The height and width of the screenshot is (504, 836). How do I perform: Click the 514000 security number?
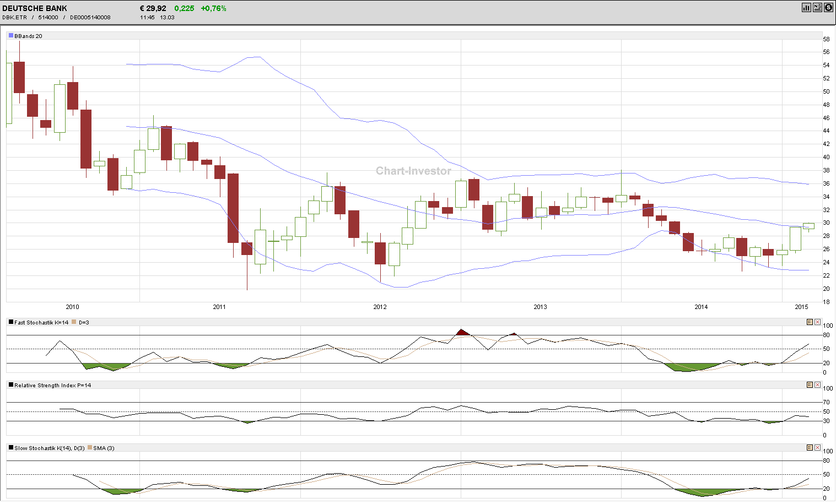pyautogui.click(x=48, y=18)
